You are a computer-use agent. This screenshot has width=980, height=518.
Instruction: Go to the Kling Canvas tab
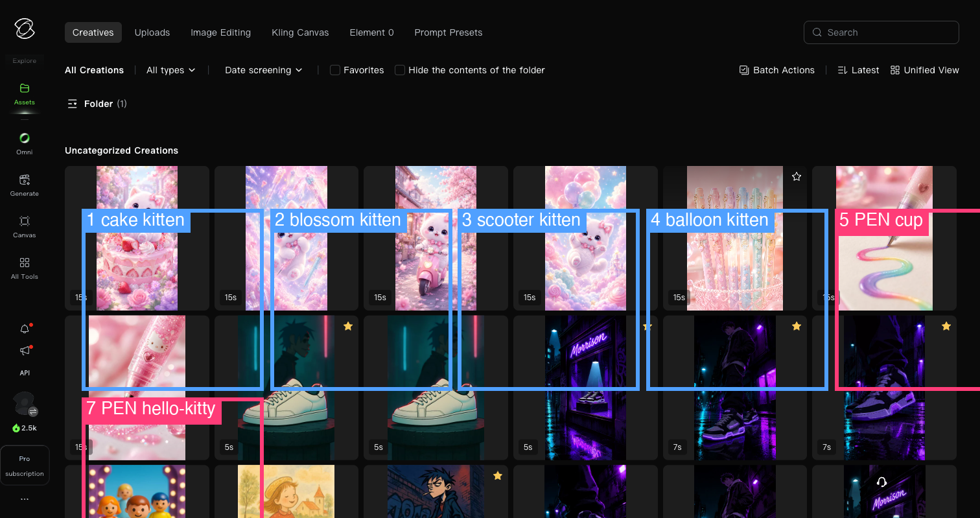[x=300, y=32]
